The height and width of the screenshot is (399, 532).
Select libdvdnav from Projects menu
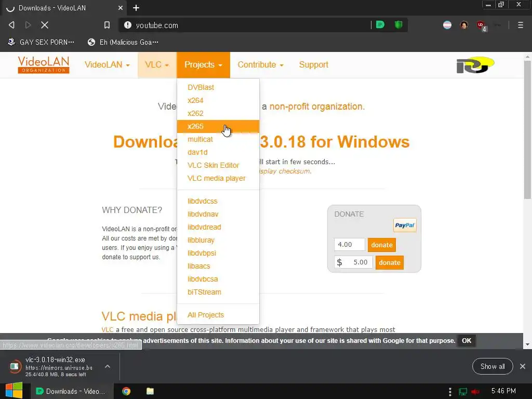(x=218, y=214)
